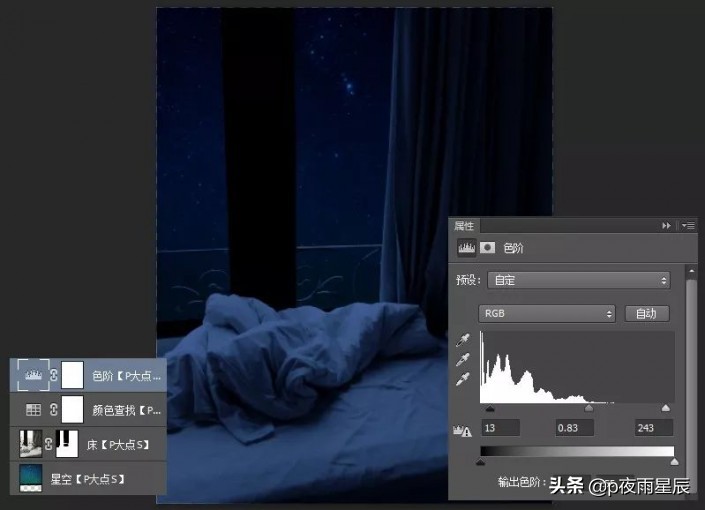
Task: Select the 属性 panel tab
Action: point(465,226)
